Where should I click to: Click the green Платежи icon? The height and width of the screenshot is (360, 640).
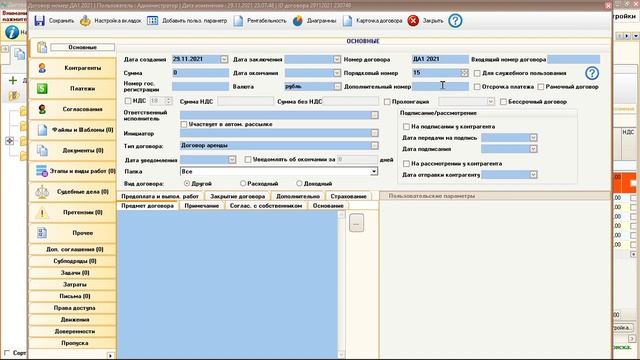click(x=42, y=89)
